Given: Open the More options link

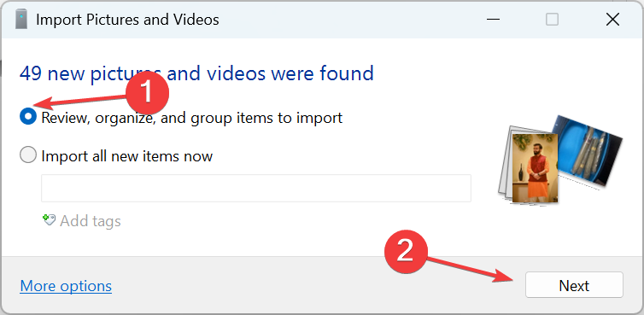Looking at the screenshot, I should (66, 286).
